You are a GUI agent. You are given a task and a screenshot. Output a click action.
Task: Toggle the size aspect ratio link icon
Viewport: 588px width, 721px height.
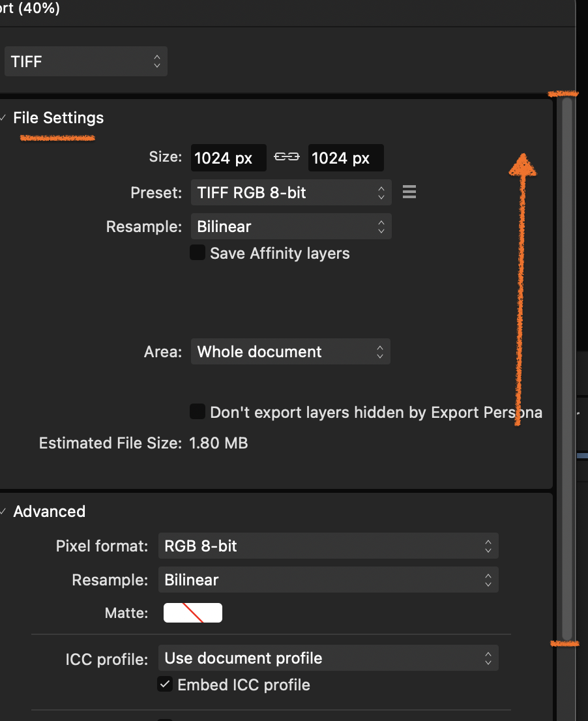pyautogui.click(x=286, y=157)
